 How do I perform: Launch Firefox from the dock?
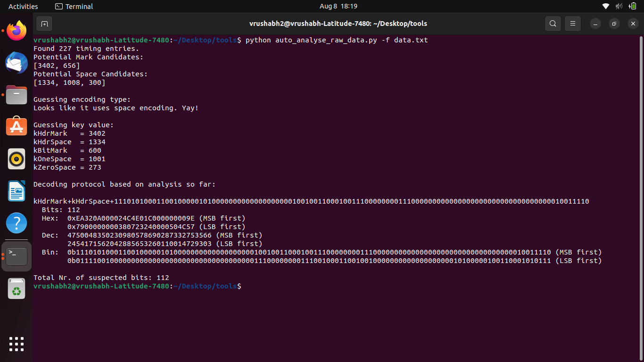click(17, 31)
